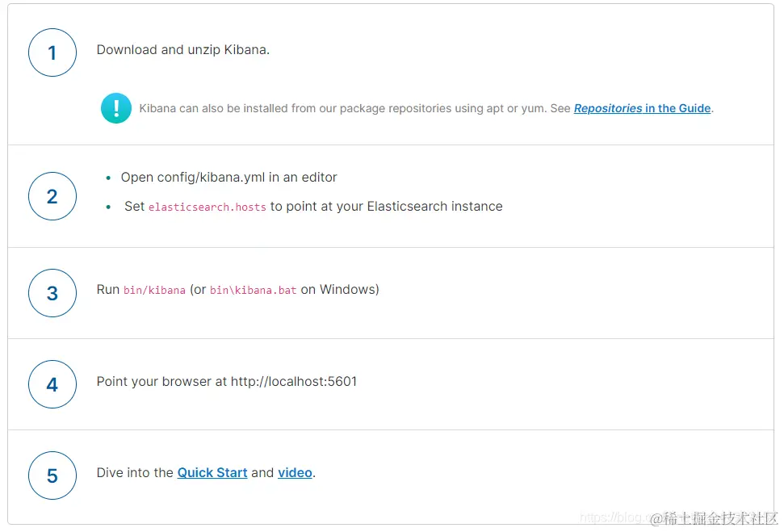Open the Quick Start link

[x=212, y=472]
